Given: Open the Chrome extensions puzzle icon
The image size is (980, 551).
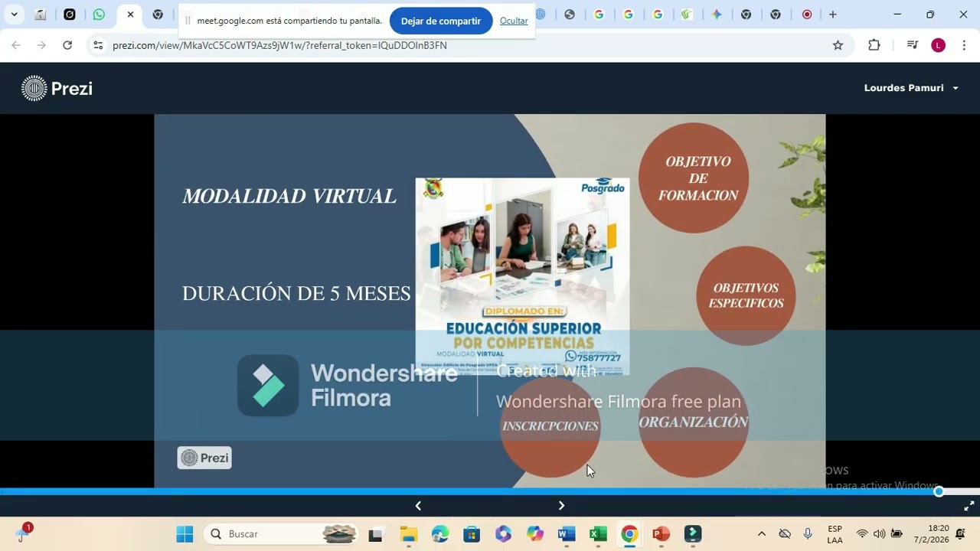Looking at the screenshot, I should click(874, 45).
